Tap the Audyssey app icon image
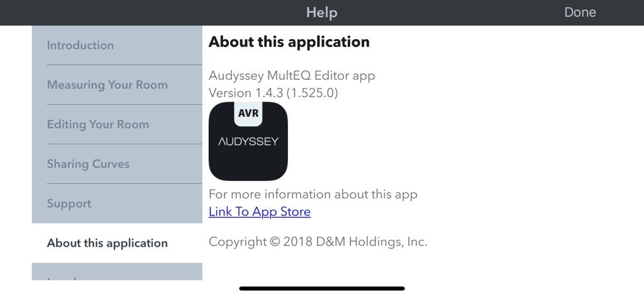The height and width of the screenshot is (297, 644). (x=248, y=141)
